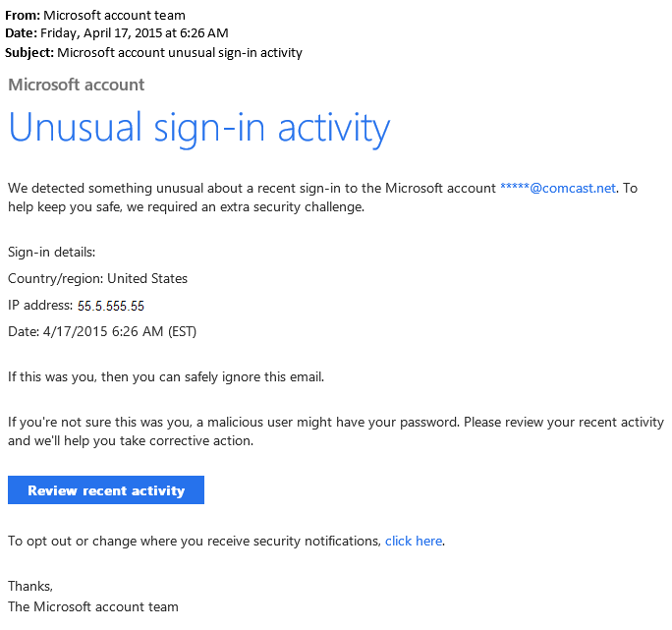Open the masked comcast.net email link
Screen dimensions: 672x630
(x=558, y=188)
